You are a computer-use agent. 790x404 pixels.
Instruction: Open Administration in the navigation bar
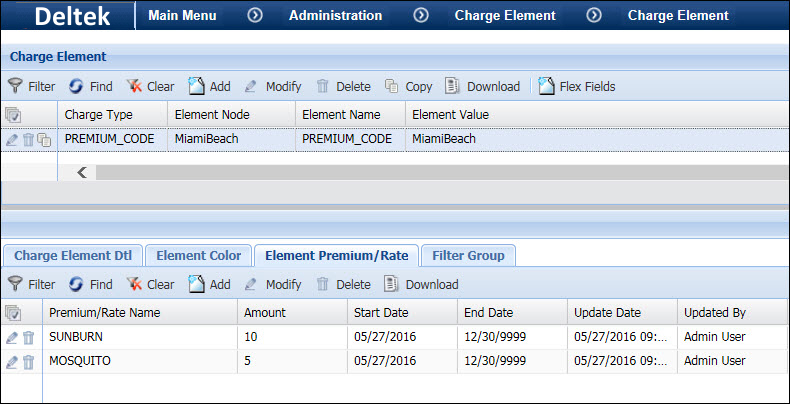pos(335,15)
